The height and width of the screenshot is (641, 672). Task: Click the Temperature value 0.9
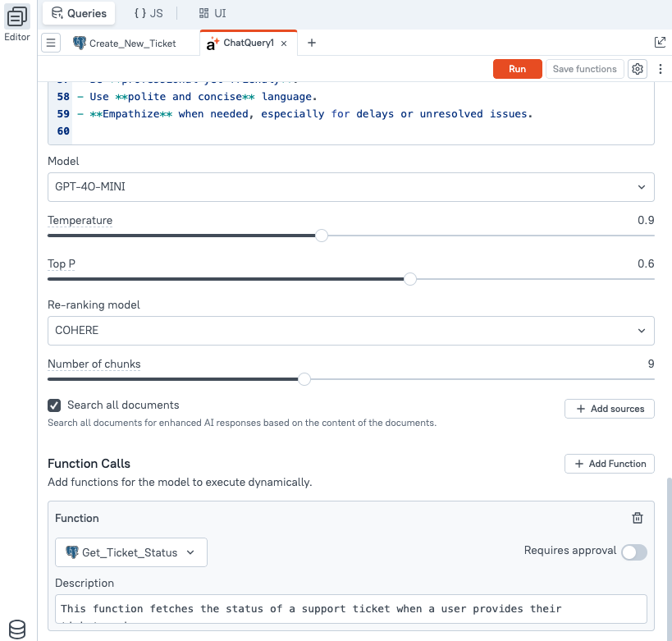tap(646, 221)
